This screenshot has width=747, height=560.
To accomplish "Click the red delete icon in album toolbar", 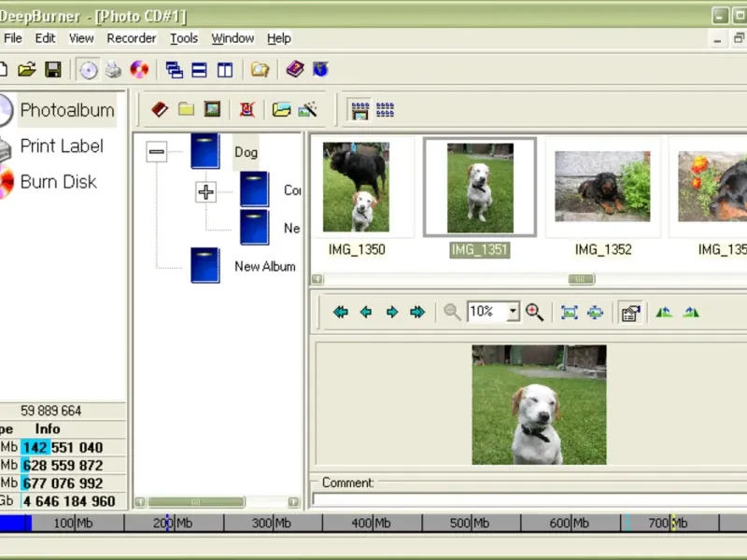I will (x=247, y=110).
